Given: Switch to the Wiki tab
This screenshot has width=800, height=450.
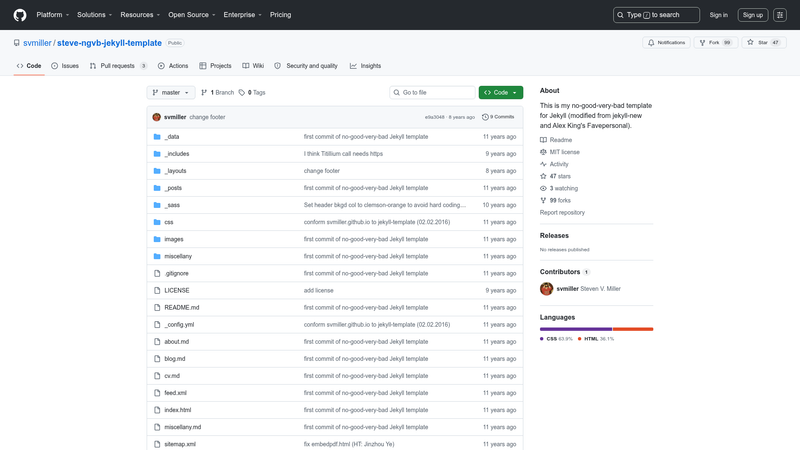Looking at the screenshot, I should tap(253, 66).
